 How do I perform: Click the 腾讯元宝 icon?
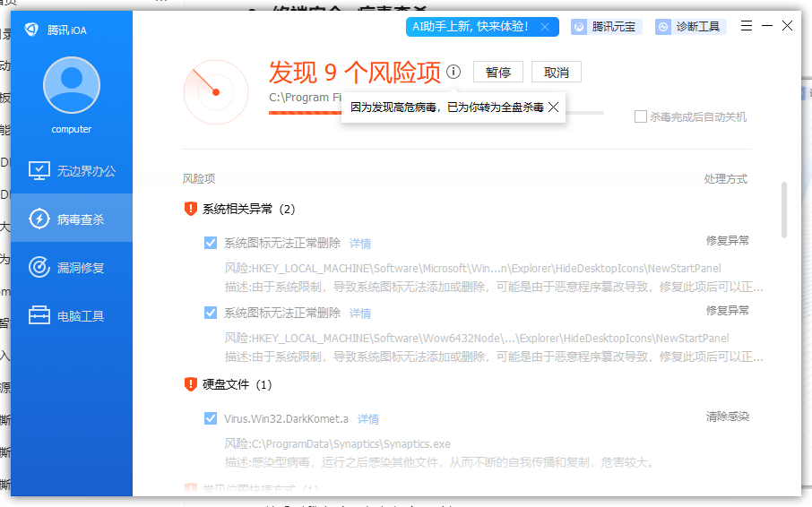tap(579, 27)
